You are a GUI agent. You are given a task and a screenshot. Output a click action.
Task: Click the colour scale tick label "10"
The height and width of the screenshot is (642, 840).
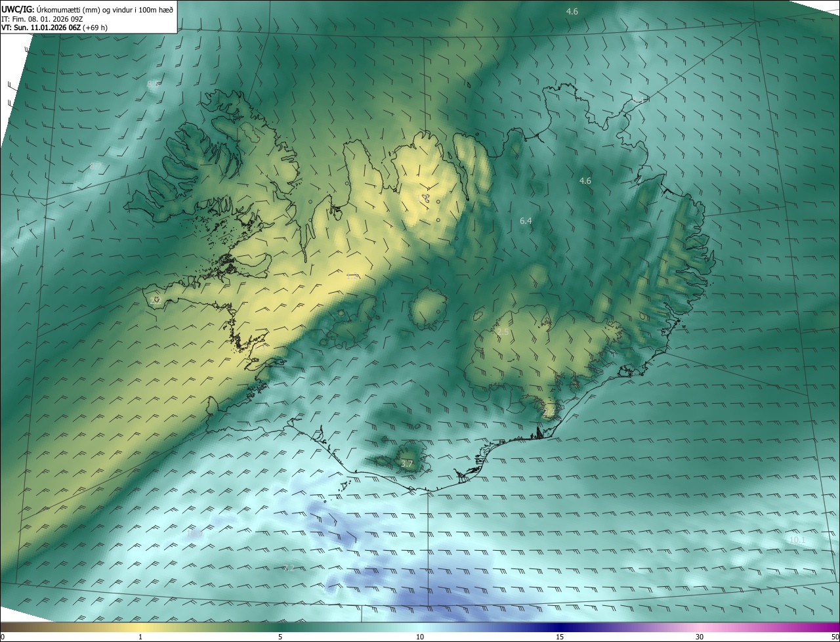(420, 637)
